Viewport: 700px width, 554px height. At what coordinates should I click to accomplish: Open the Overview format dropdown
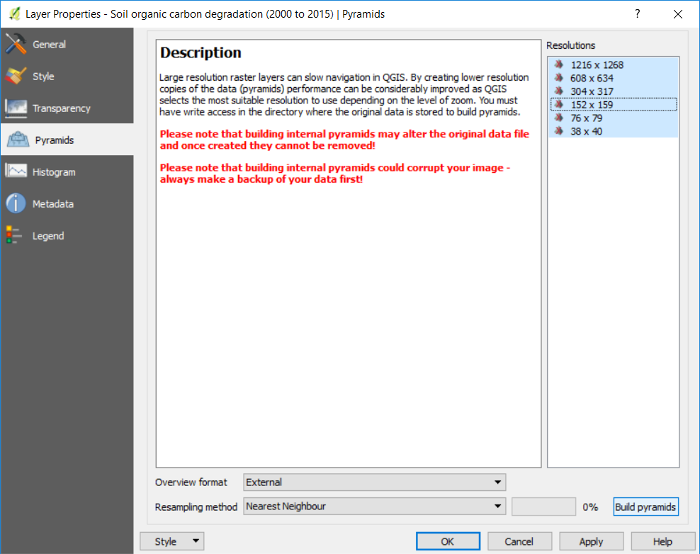[374, 482]
